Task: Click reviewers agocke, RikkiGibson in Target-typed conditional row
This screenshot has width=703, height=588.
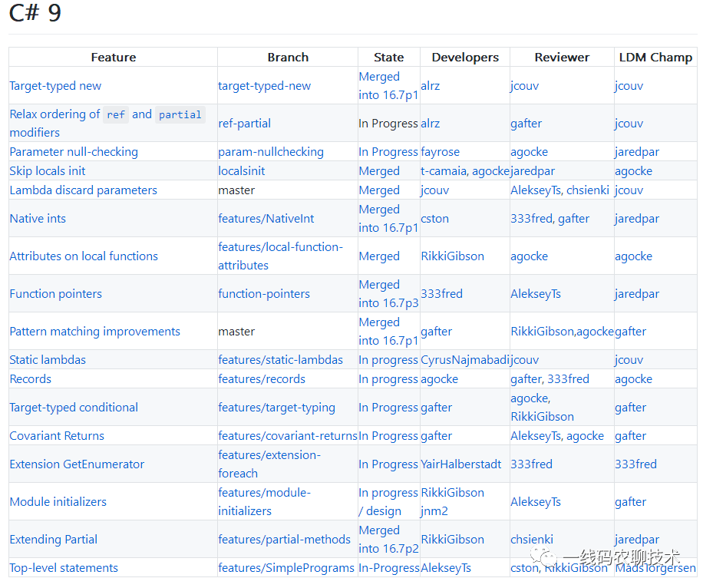Action: pyautogui.click(x=542, y=408)
